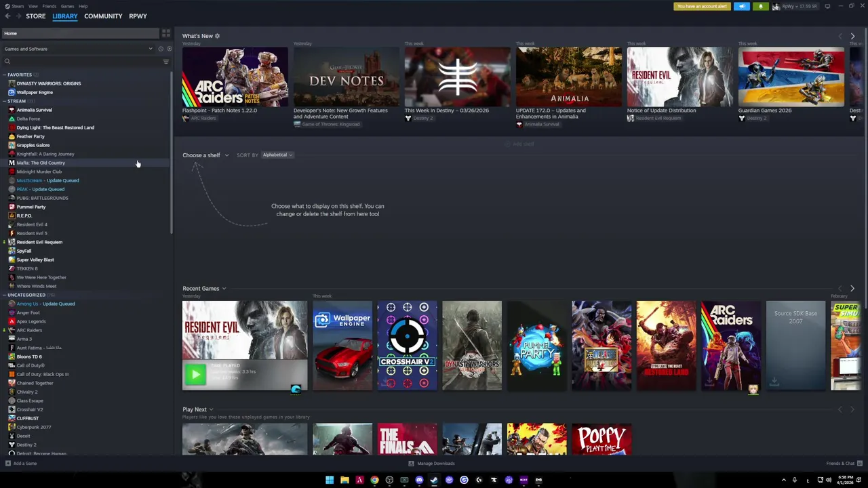This screenshot has height=488, width=868.
Task: Open Windows Start menu on taskbar
Action: (x=330, y=480)
